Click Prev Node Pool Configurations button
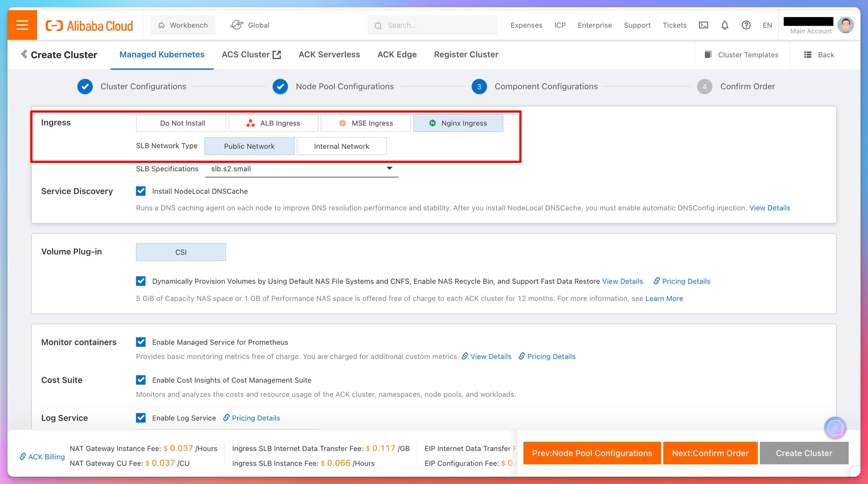 point(592,453)
